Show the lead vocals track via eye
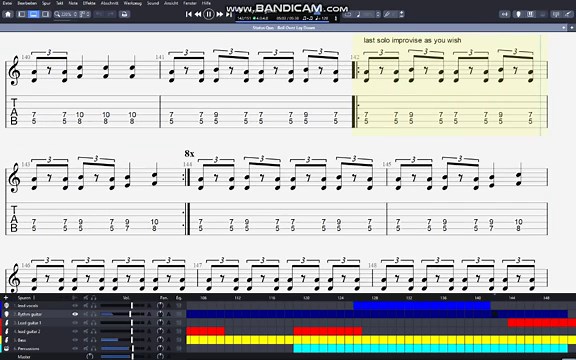 75,306
